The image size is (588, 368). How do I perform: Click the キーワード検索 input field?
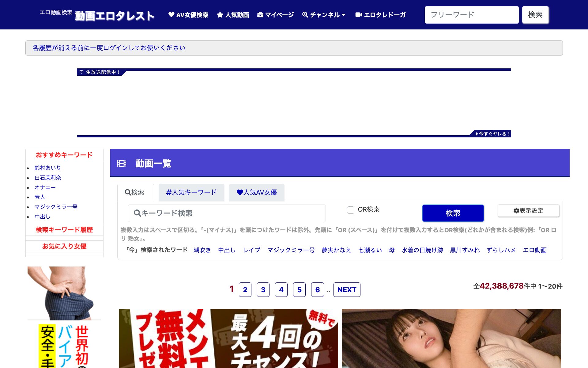click(227, 213)
